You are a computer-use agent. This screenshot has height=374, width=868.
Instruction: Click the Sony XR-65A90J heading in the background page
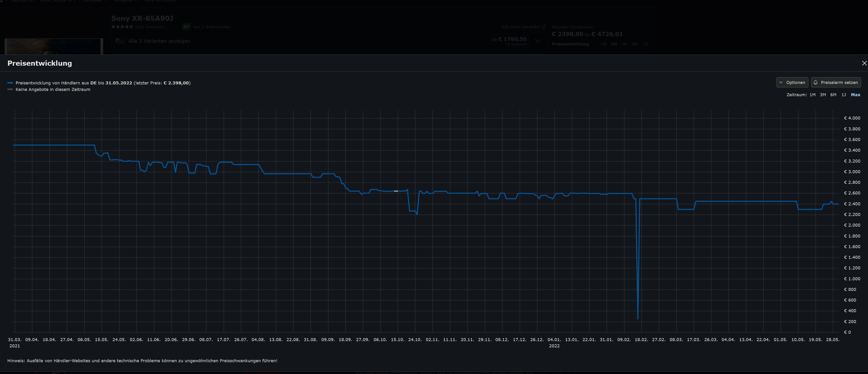[x=142, y=18]
